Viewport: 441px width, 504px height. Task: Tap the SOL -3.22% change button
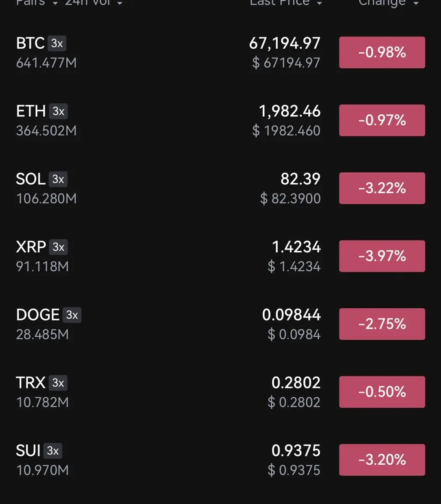pyautogui.click(x=382, y=188)
